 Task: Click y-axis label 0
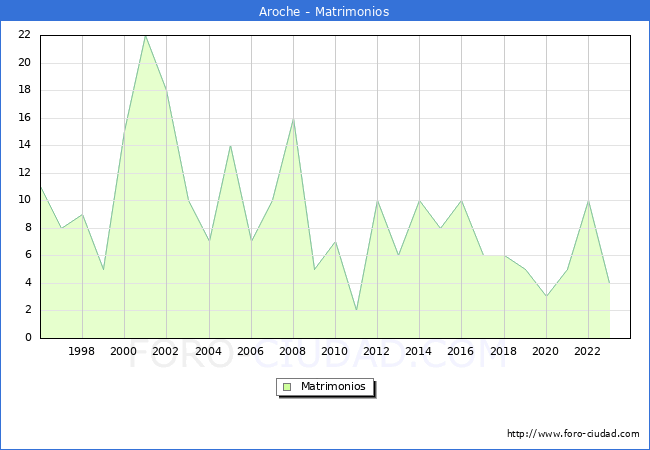[28, 338]
